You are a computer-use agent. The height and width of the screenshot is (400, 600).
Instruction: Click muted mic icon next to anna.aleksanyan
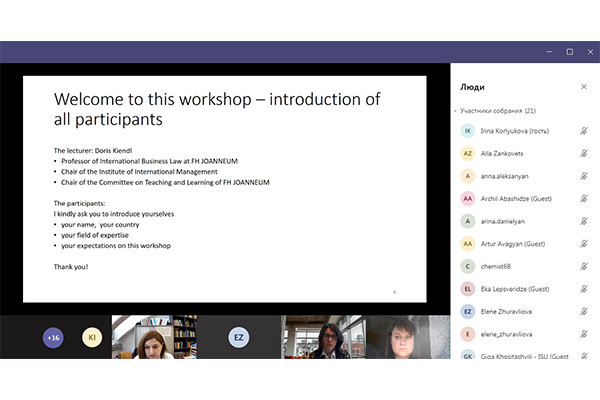tap(583, 176)
